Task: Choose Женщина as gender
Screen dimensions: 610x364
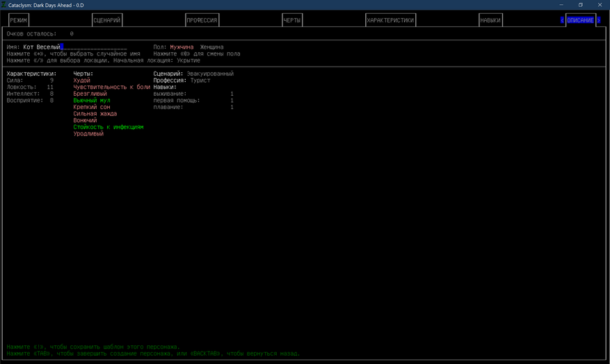Action: (x=211, y=47)
